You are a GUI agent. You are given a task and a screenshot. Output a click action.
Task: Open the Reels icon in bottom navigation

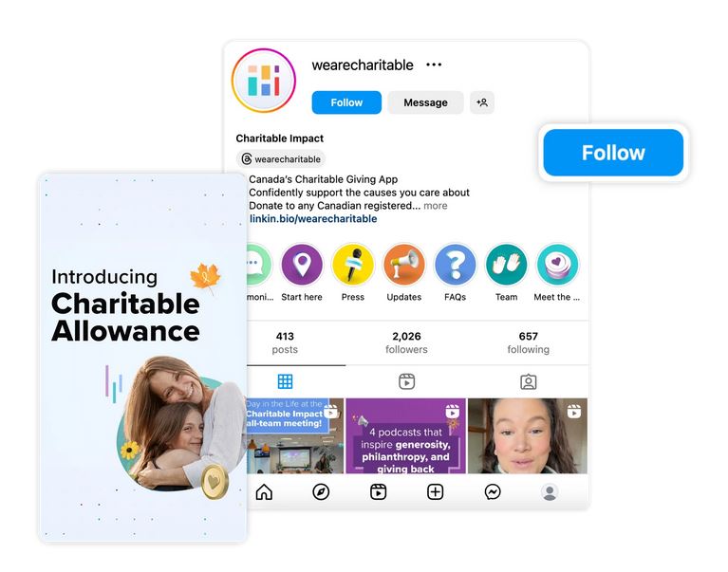pyautogui.click(x=378, y=491)
